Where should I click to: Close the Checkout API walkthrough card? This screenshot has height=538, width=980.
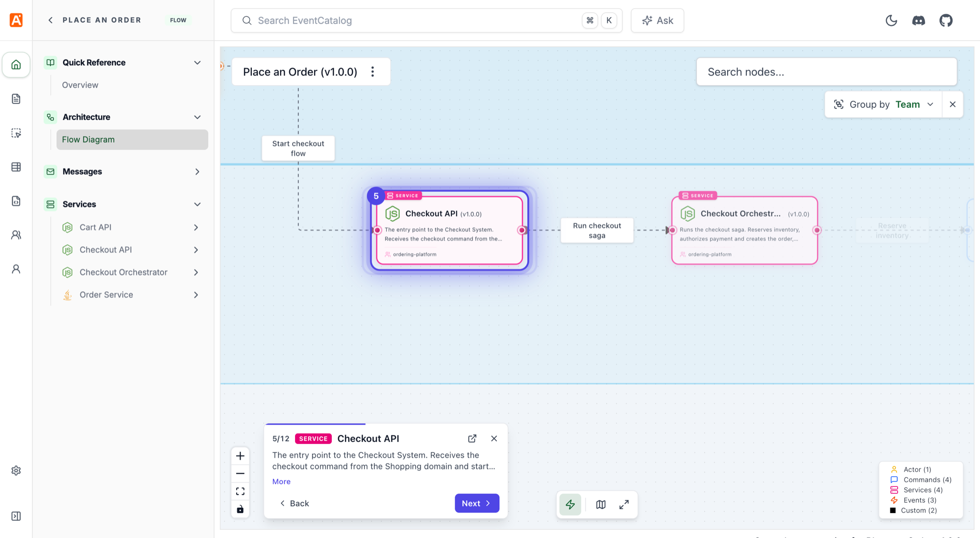[494, 438]
